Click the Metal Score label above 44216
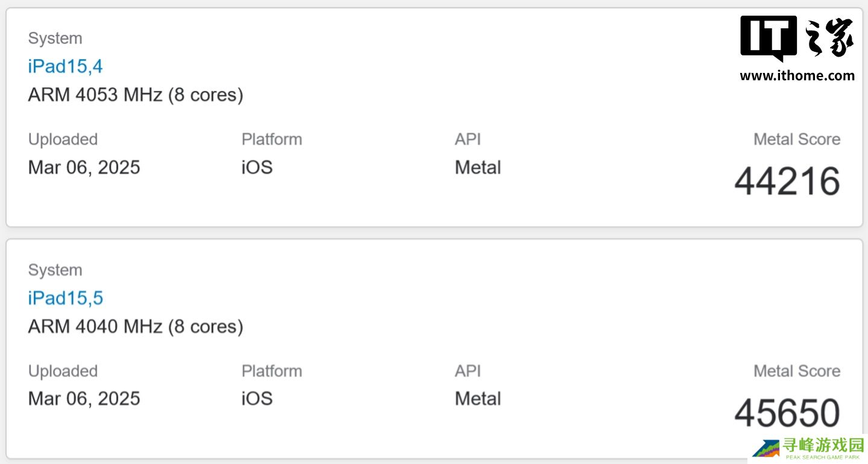 click(x=796, y=139)
